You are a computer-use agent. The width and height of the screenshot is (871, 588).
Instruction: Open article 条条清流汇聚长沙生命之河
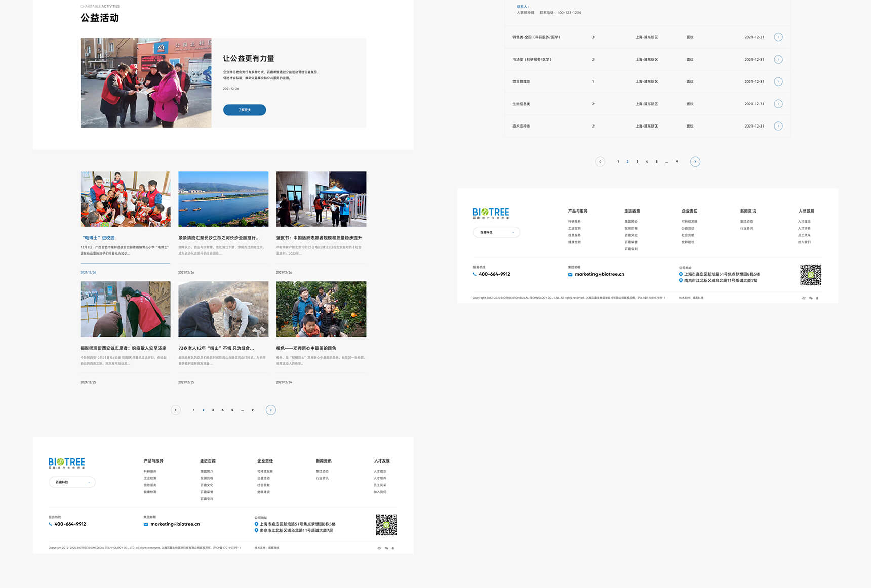click(x=219, y=238)
